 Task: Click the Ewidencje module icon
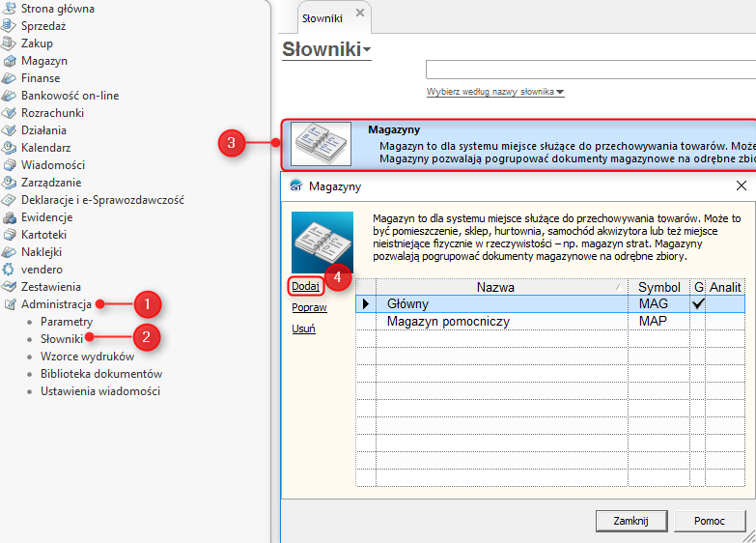[9, 217]
